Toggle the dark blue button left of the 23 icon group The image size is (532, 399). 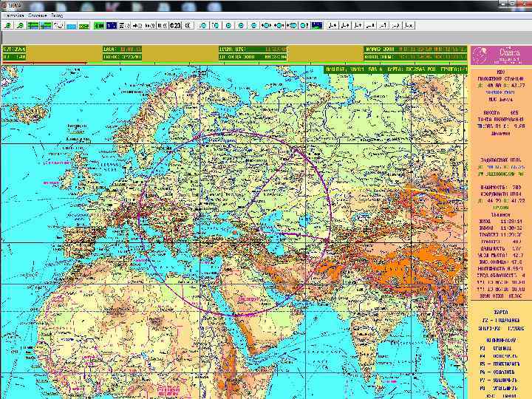111,25
